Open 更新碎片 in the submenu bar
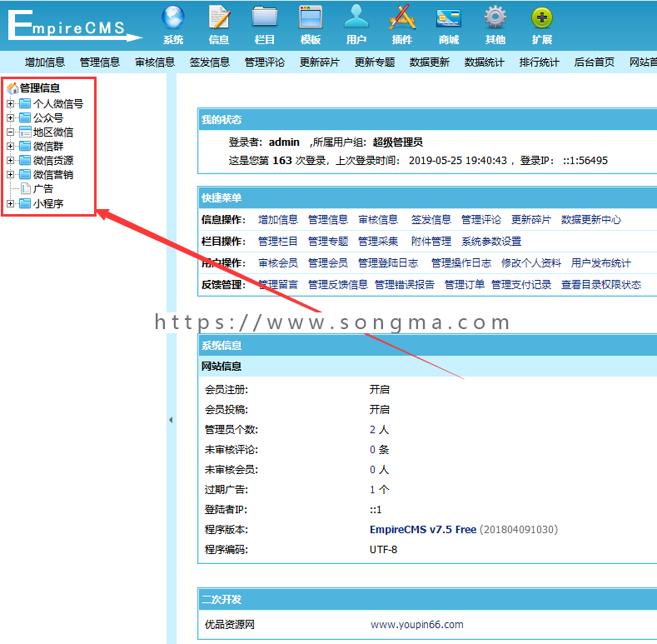 pos(319,62)
